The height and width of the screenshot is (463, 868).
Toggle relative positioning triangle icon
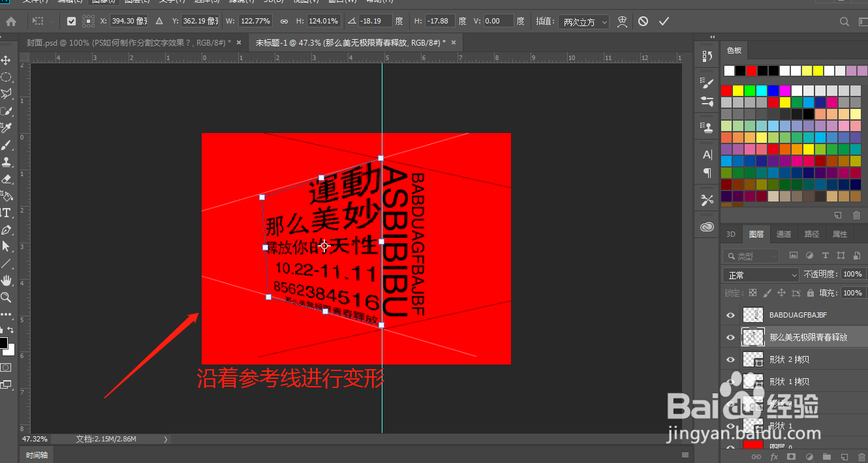[x=159, y=22]
